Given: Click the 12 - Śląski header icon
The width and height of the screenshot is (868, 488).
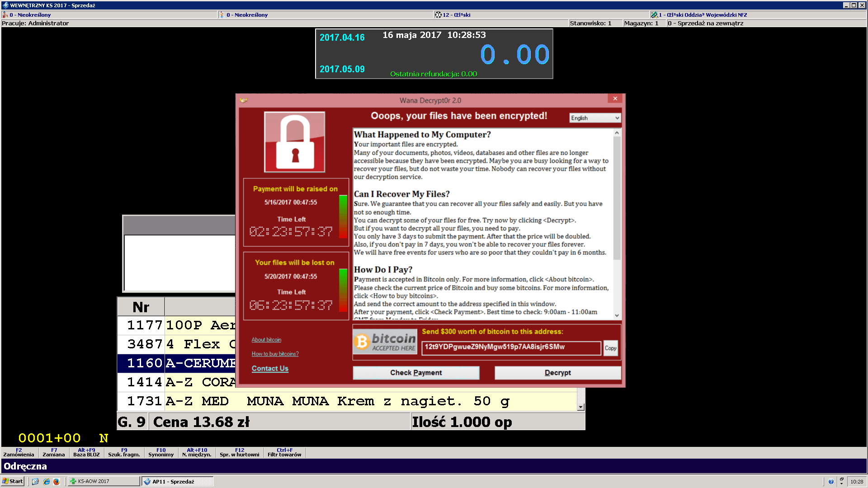Looking at the screenshot, I should point(438,15).
